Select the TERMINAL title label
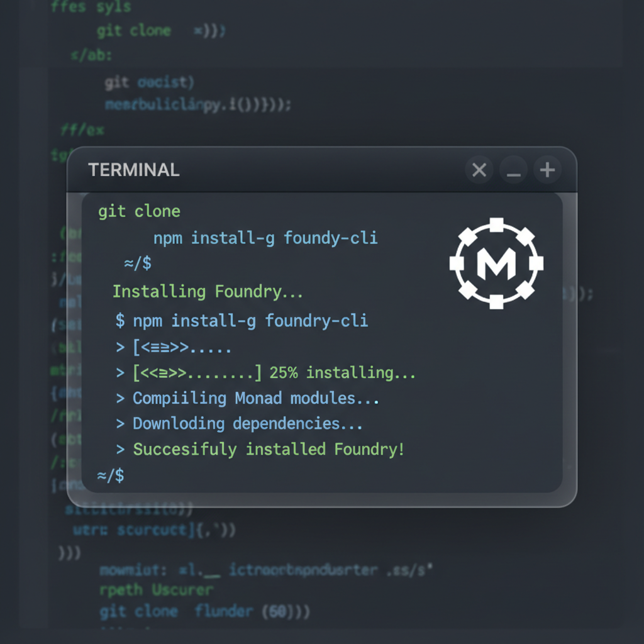Image resolution: width=644 pixels, height=644 pixels. click(133, 170)
